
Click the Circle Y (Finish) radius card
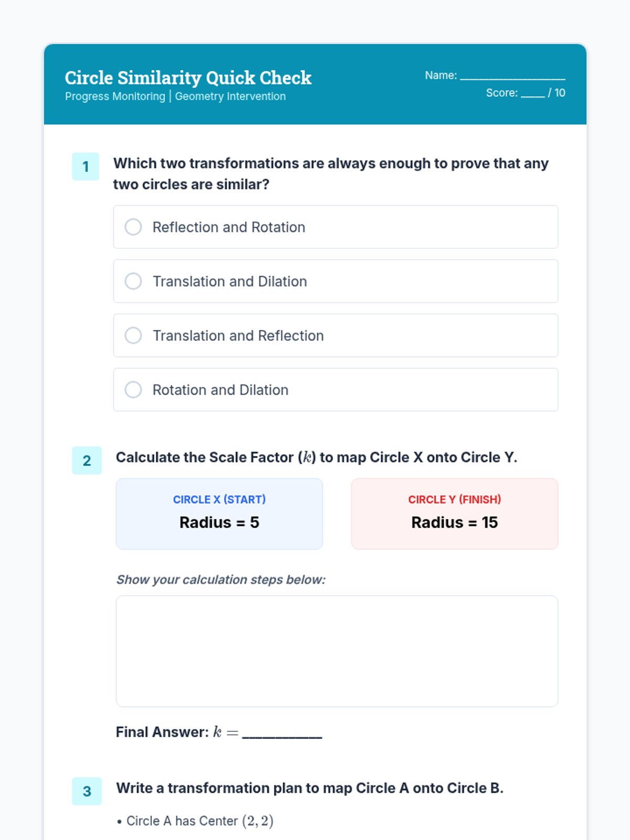[454, 513]
